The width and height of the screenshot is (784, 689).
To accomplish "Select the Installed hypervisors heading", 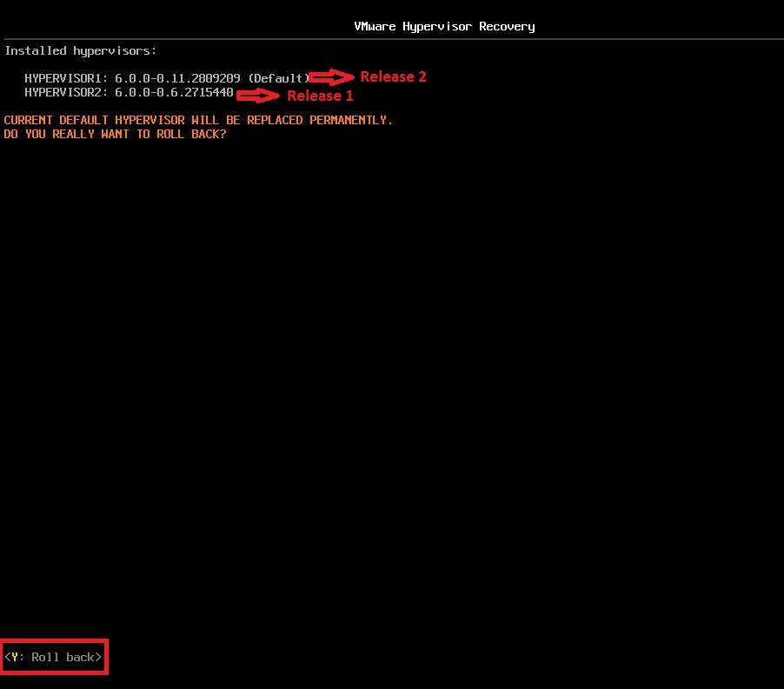I will click(79, 50).
